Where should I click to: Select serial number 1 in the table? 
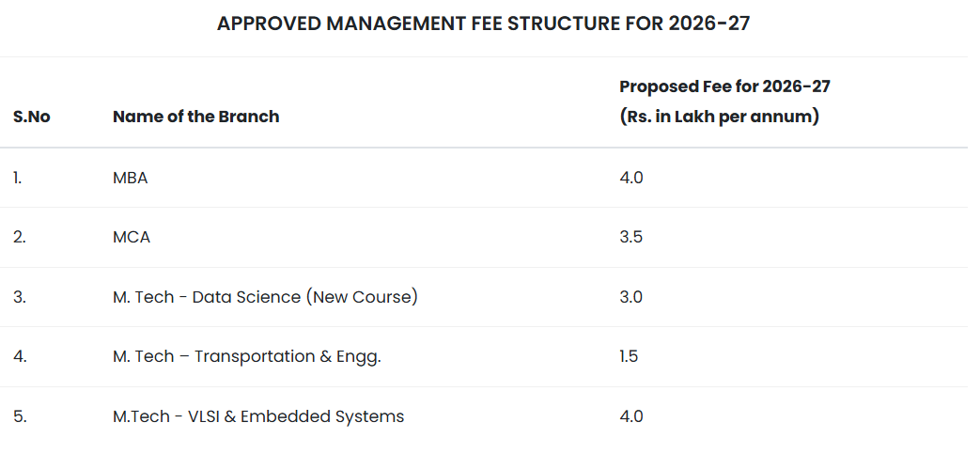(x=17, y=177)
